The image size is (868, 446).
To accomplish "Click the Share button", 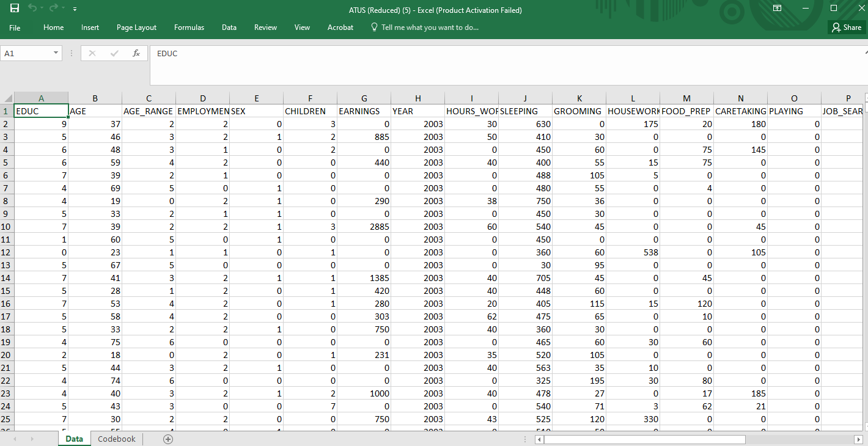I will 846,27.
